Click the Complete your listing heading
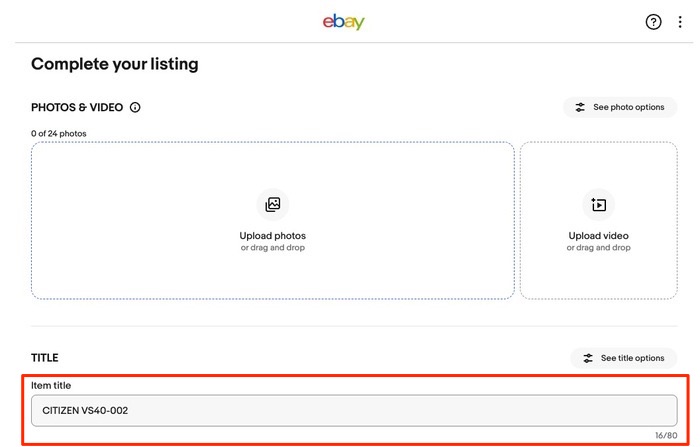700x447 pixels. (x=114, y=64)
